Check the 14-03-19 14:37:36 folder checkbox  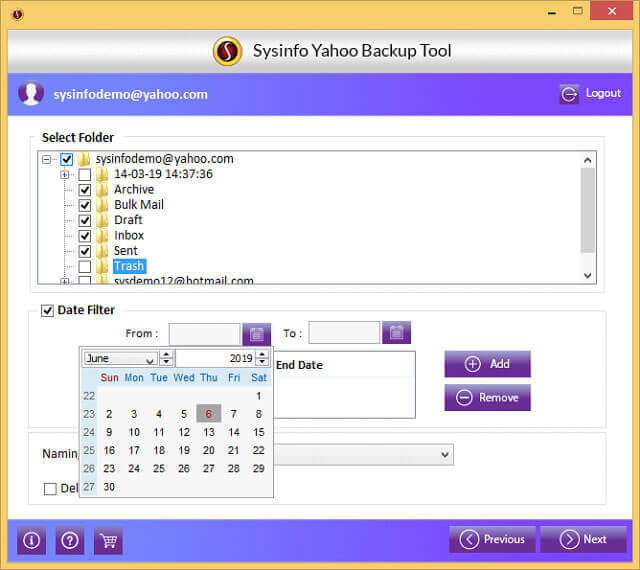coord(84,174)
